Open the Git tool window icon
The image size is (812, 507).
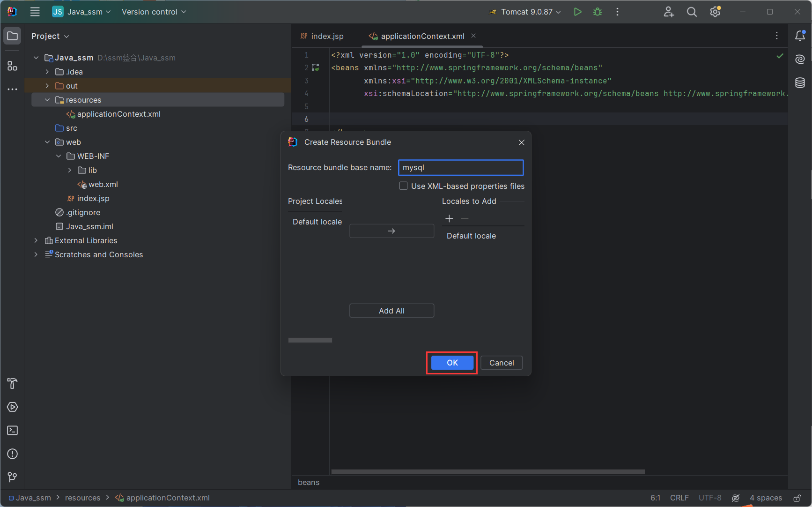point(13,477)
